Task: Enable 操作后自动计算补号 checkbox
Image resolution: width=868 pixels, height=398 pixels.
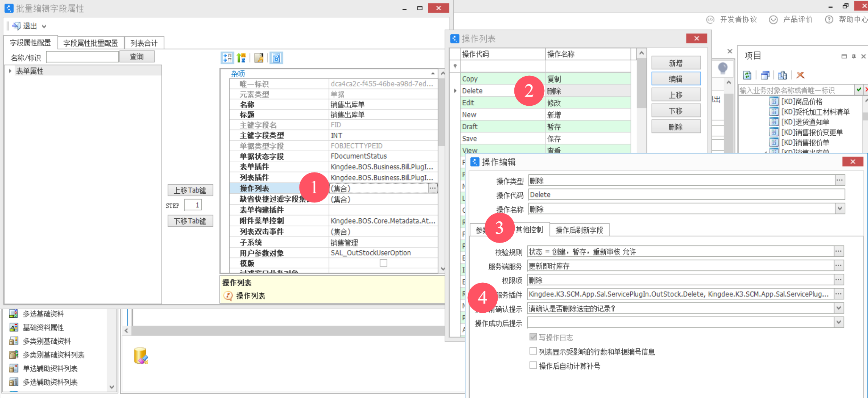Action: point(533,365)
